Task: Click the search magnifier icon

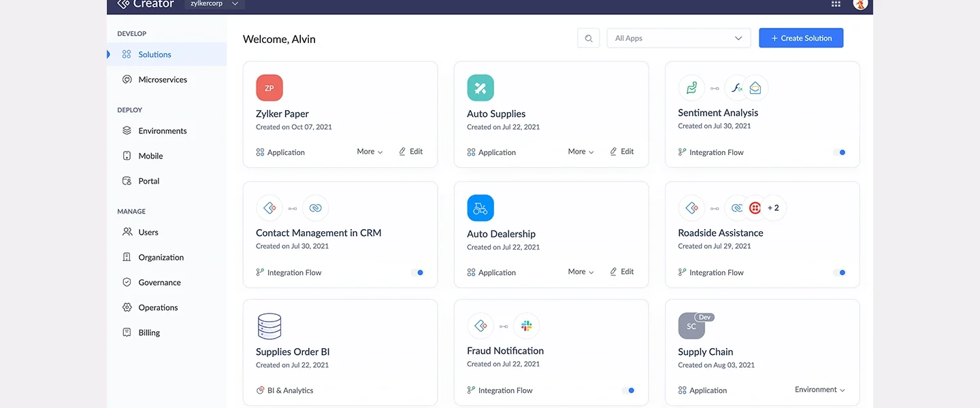Action: coord(589,39)
